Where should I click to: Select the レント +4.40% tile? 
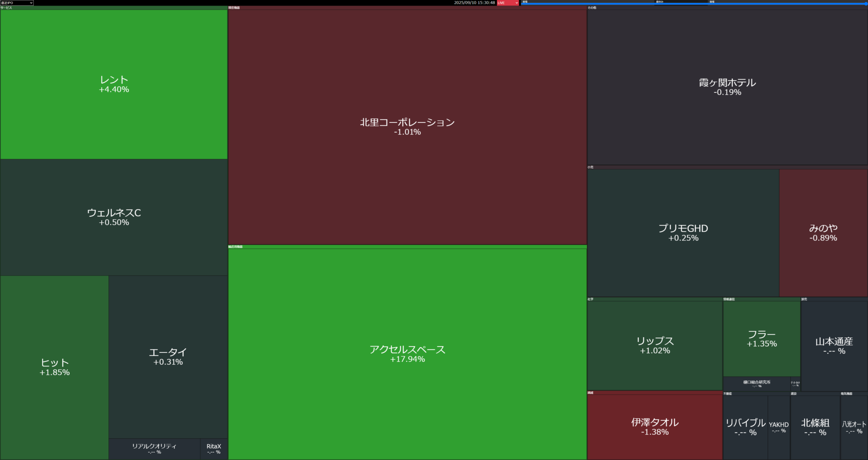(x=114, y=84)
